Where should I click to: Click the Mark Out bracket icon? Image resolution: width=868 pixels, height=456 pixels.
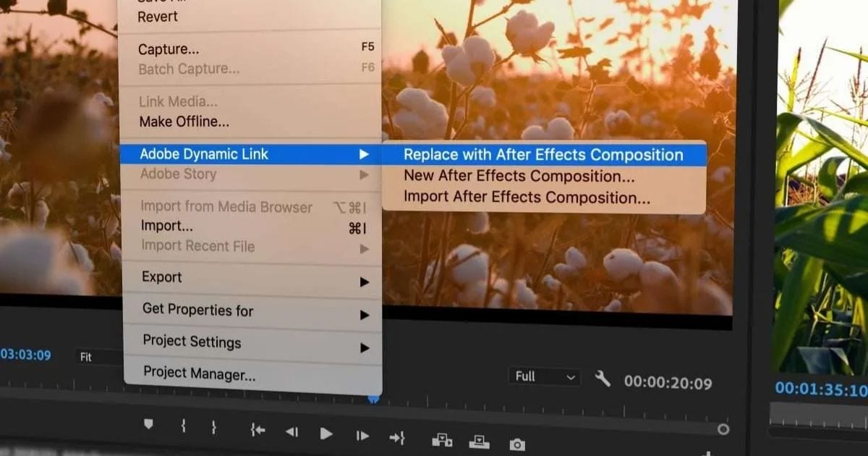coord(213,428)
